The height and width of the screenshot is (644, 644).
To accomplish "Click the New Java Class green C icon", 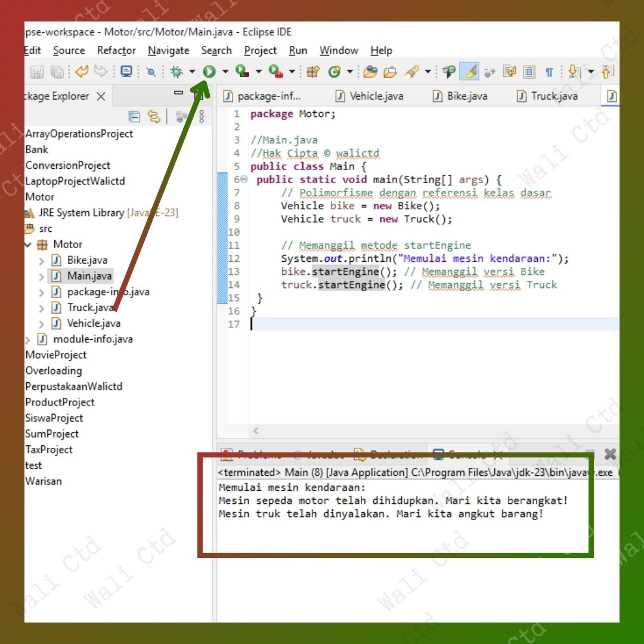I will pos(334,72).
